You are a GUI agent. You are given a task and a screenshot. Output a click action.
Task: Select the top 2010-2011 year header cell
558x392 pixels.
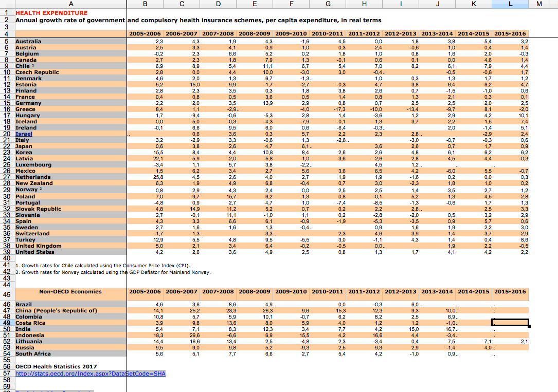click(x=328, y=34)
